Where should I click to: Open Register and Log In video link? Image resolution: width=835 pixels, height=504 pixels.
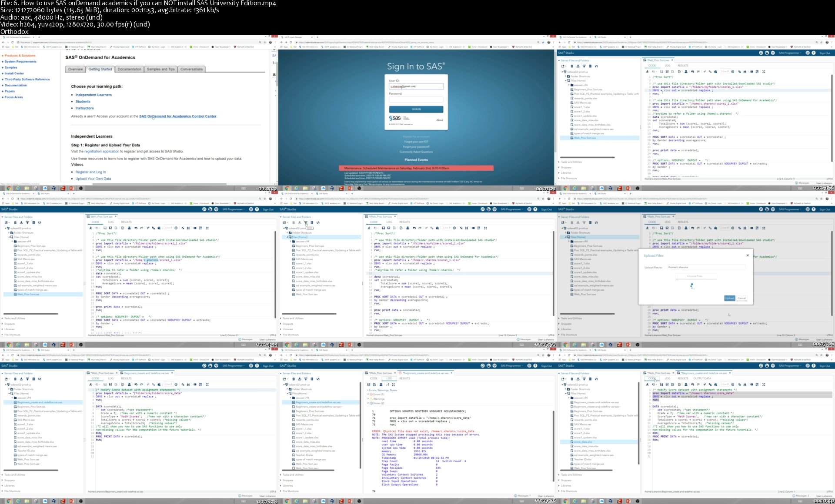[90, 172]
